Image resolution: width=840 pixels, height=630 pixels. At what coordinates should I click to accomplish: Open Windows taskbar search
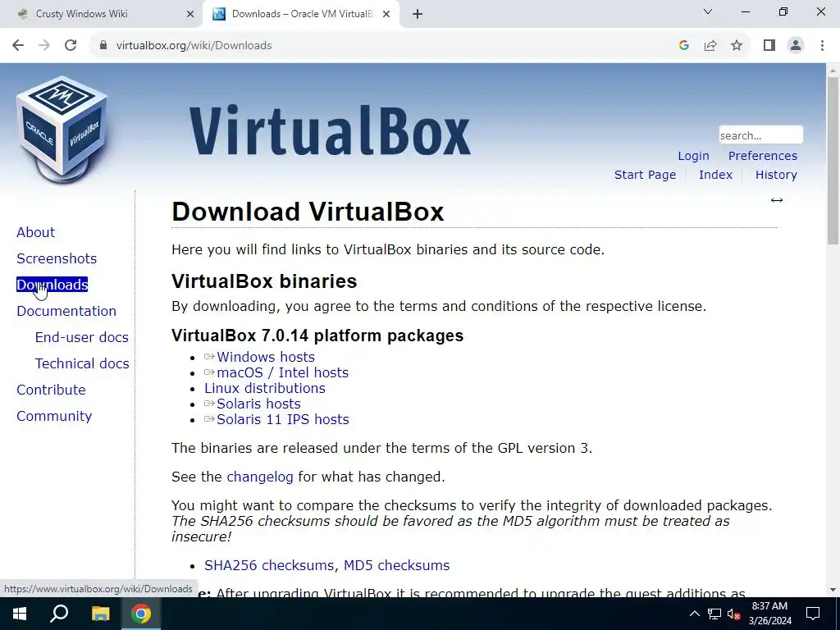[59, 614]
